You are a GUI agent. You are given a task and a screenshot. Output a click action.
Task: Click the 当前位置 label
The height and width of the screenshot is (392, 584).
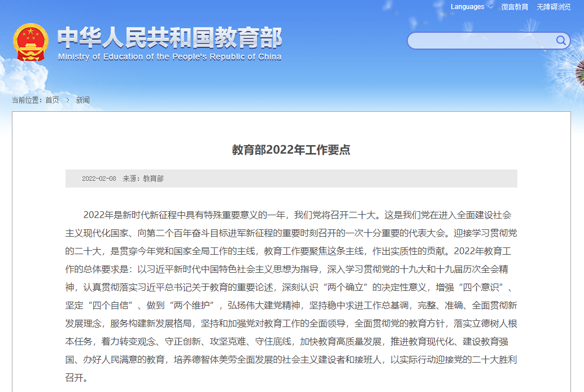[x=27, y=100]
